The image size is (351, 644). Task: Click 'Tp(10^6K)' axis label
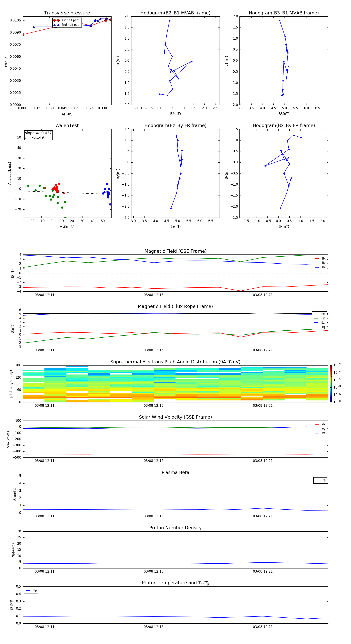[x=11, y=605]
